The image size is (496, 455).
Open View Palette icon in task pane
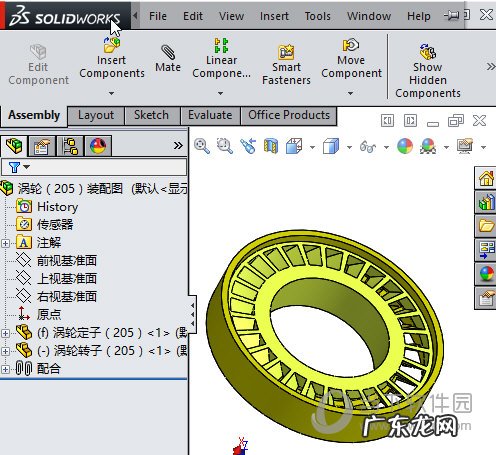tap(486, 250)
